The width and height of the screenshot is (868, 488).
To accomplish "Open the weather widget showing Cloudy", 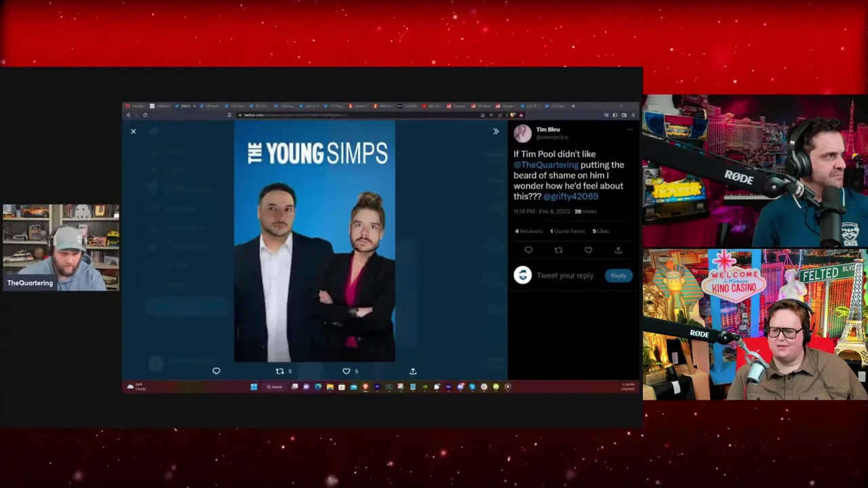I will (136, 387).
